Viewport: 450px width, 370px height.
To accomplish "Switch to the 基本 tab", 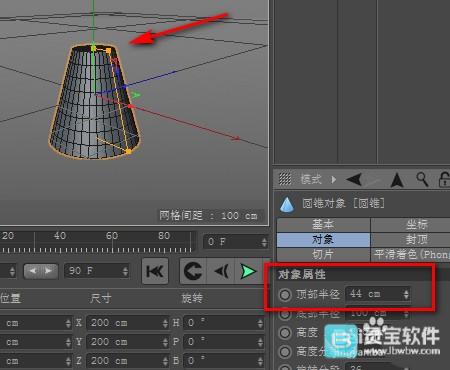I will pyautogui.click(x=323, y=225).
